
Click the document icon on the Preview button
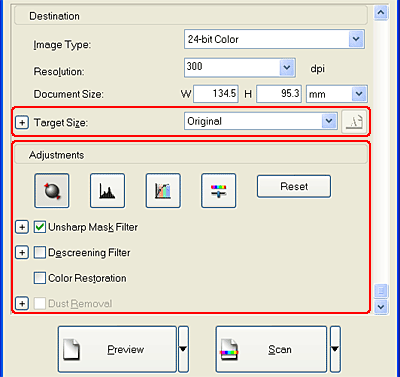72,349
